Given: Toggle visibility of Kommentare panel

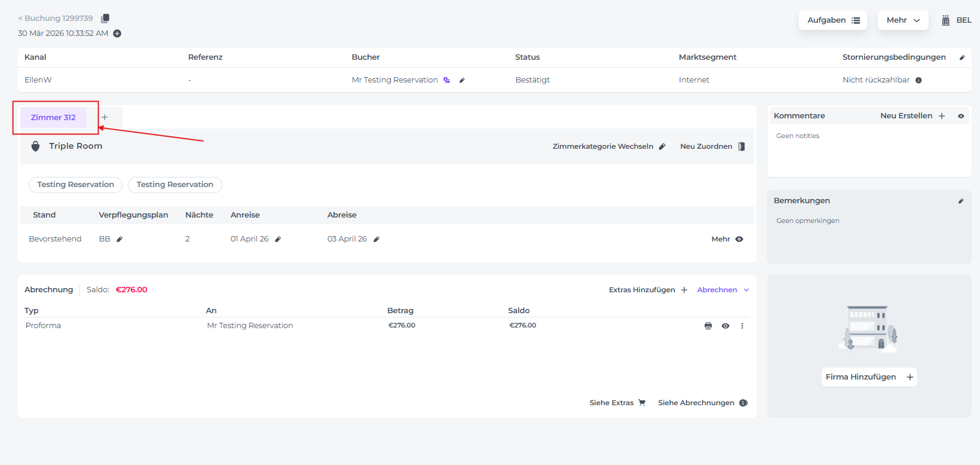Looking at the screenshot, I should tap(961, 116).
